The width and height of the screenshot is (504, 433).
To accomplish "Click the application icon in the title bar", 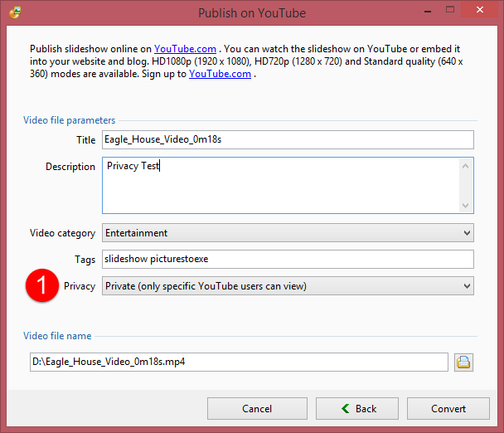I will coord(15,12).
